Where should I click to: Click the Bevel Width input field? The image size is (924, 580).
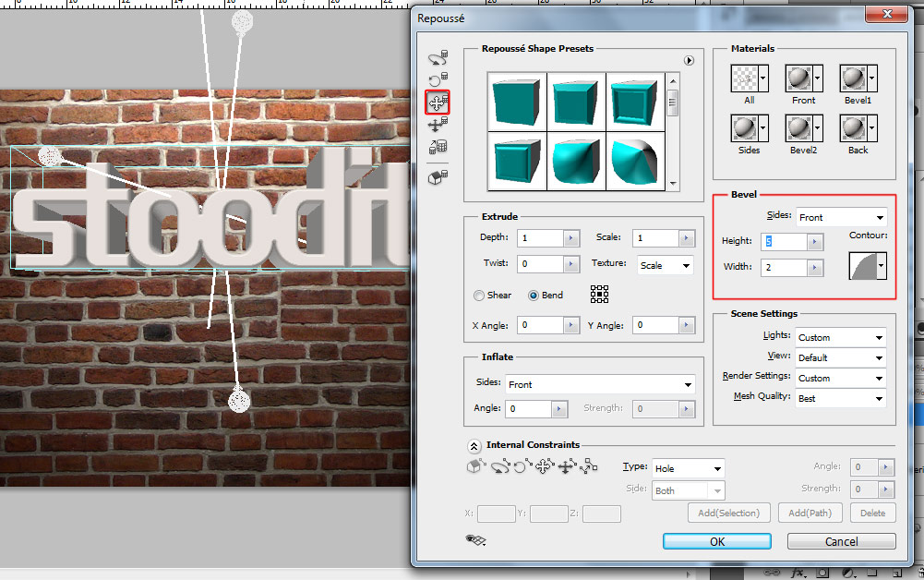pyautogui.click(x=784, y=268)
